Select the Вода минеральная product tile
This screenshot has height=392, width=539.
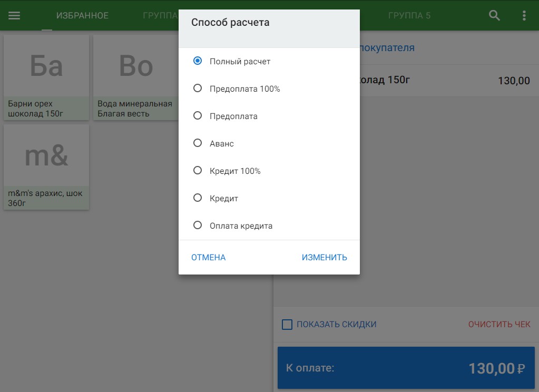coord(136,77)
